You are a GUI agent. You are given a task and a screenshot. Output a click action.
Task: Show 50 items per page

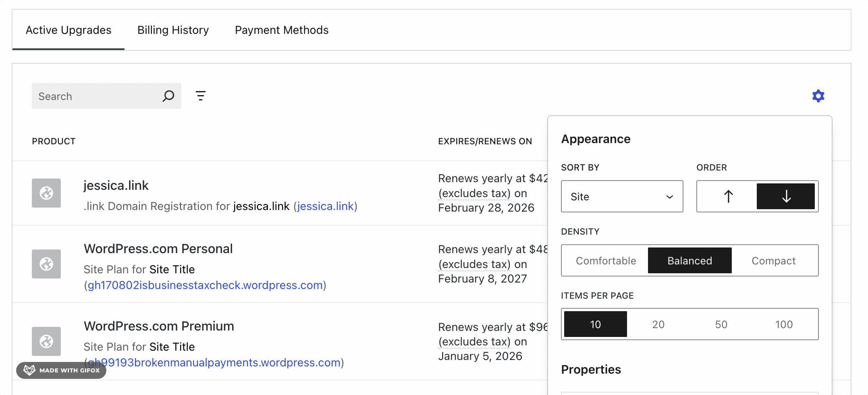click(x=721, y=324)
